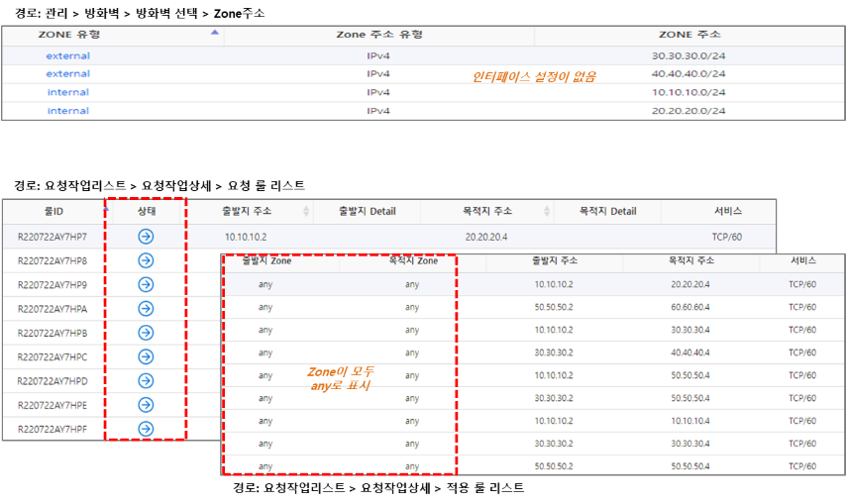Select rule ID R220722AY7HPF
Viewport: 847px width, 504px height.
tap(53, 430)
